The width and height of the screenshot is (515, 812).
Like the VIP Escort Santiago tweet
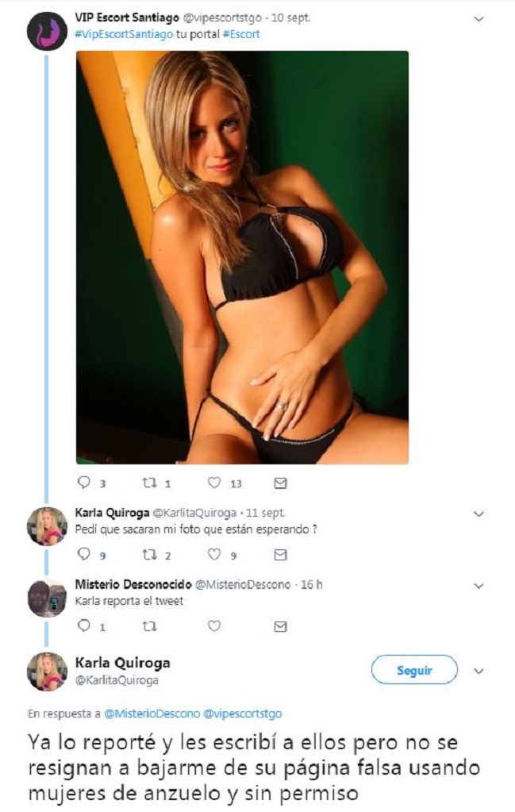point(213,483)
